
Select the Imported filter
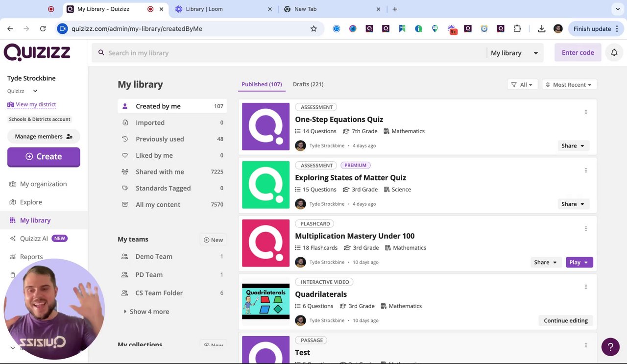point(172,123)
